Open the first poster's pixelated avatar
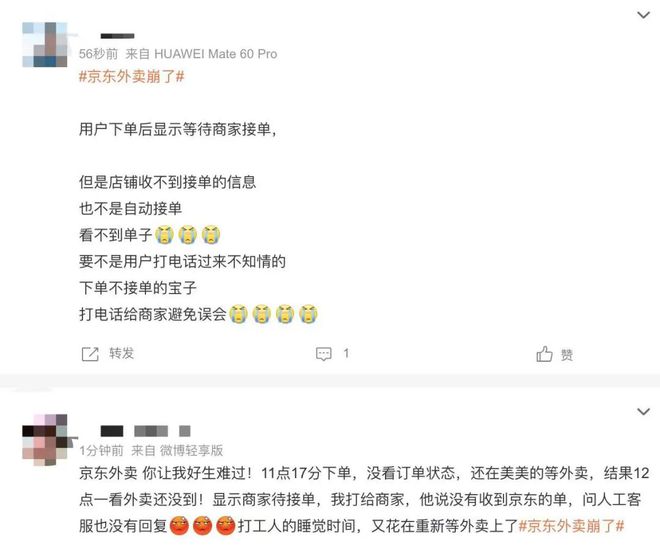Viewport: 660px width, 549px height. click(x=45, y=45)
